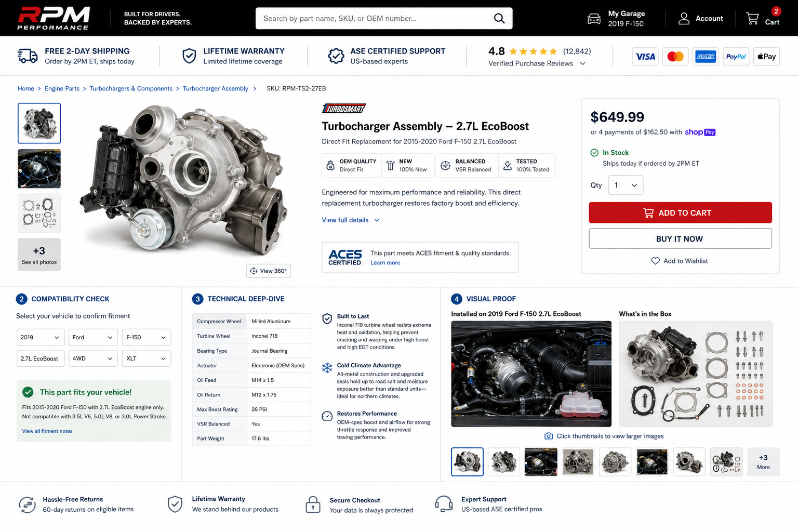This screenshot has height=532, width=798.
Task: Click View 360° button
Action: tap(269, 271)
